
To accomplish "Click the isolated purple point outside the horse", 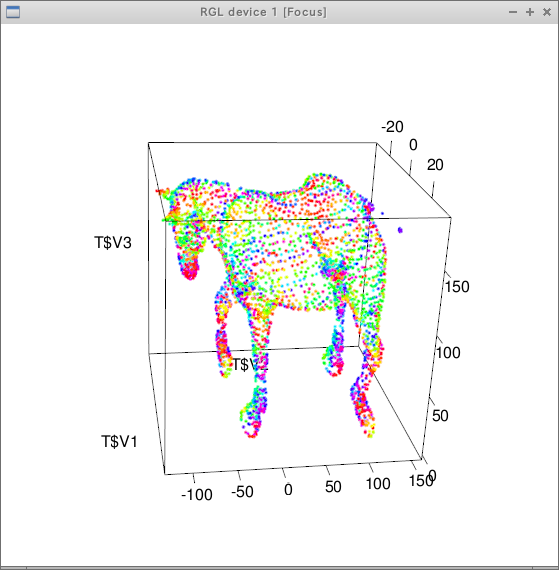I will pyautogui.click(x=400, y=230).
